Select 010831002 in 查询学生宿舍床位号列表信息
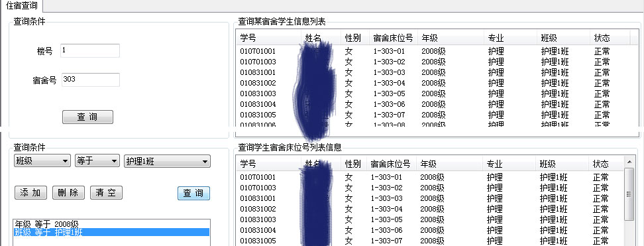 pos(258,209)
